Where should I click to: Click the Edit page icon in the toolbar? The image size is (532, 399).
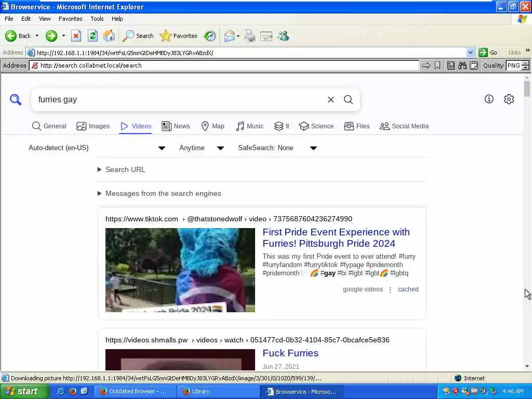[267, 36]
